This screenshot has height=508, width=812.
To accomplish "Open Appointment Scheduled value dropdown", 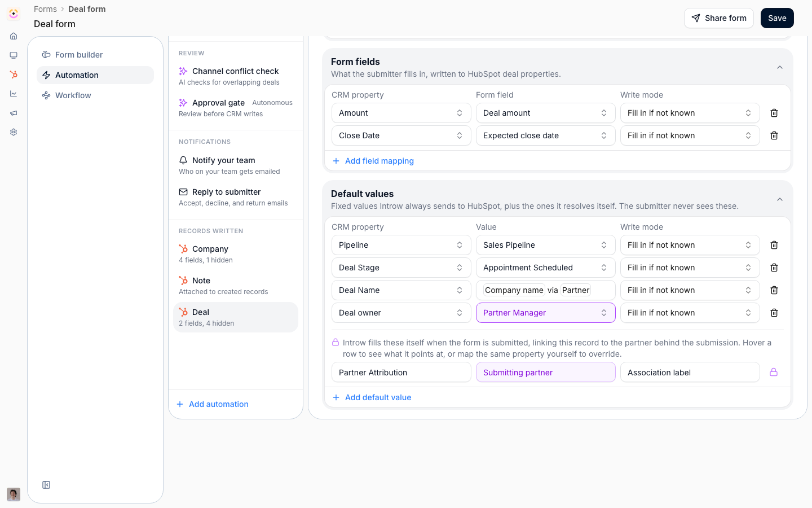I will (x=546, y=268).
